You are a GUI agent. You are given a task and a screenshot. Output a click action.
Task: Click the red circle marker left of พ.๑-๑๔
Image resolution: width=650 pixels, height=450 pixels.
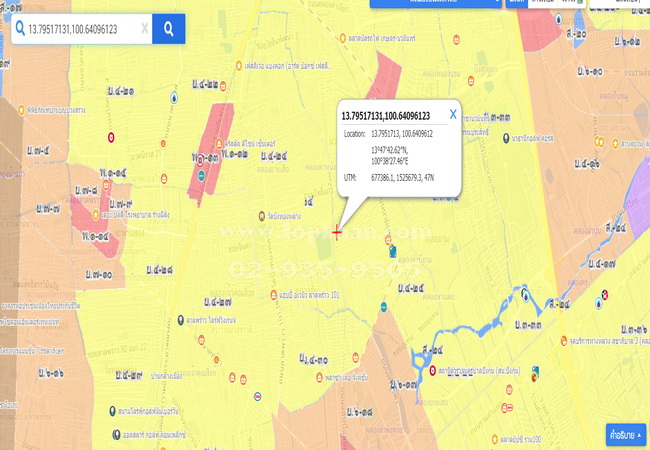click(112, 135)
